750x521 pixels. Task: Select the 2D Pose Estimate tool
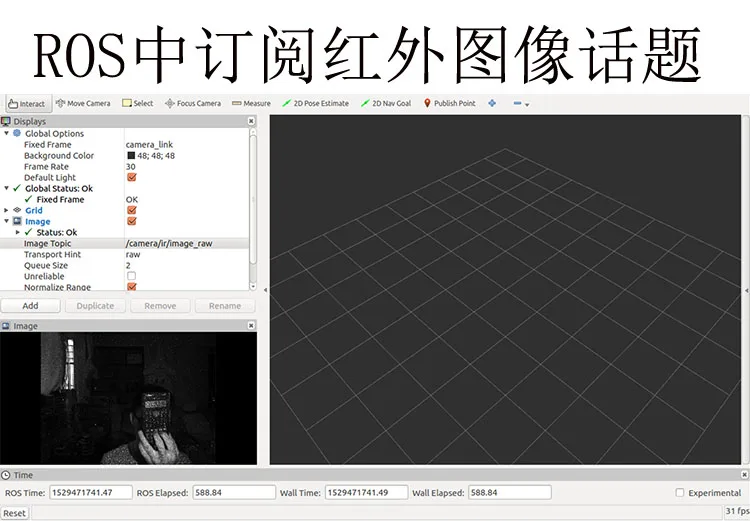(316, 103)
